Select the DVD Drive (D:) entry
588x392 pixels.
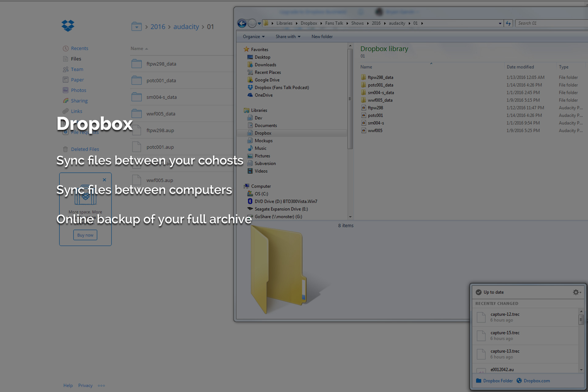click(285, 202)
